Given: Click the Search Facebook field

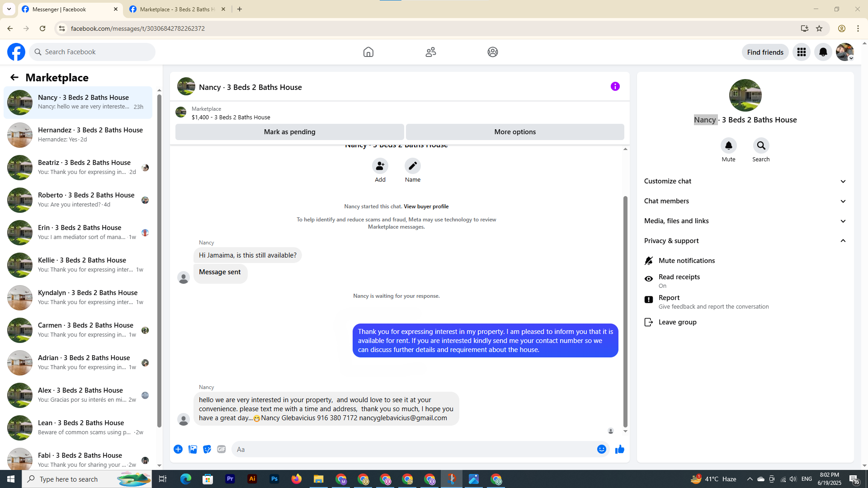Looking at the screenshot, I should point(93,52).
